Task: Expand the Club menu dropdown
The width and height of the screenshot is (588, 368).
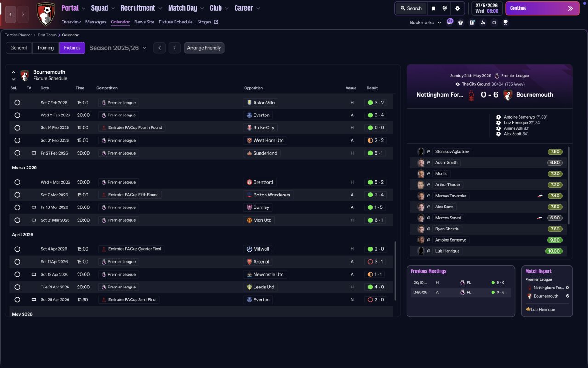Action: tap(226, 8)
